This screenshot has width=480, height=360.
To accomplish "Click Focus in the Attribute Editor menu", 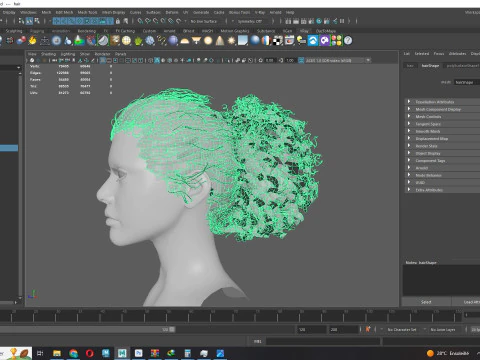I will [x=439, y=54].
